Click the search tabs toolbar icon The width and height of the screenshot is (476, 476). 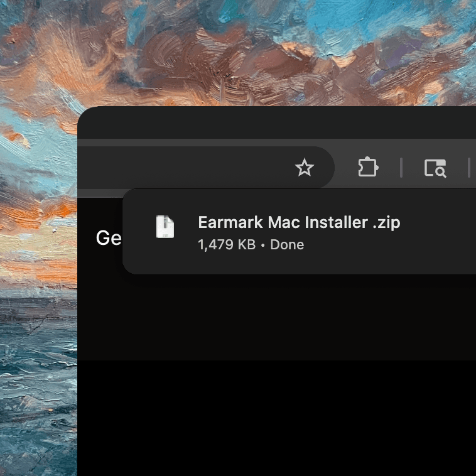pos(435,168)
